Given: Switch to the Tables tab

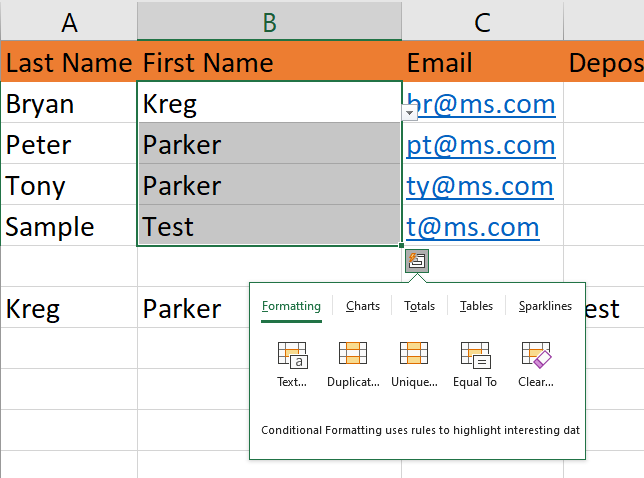Looking at the screenshot, I should [x=476, y=306].
